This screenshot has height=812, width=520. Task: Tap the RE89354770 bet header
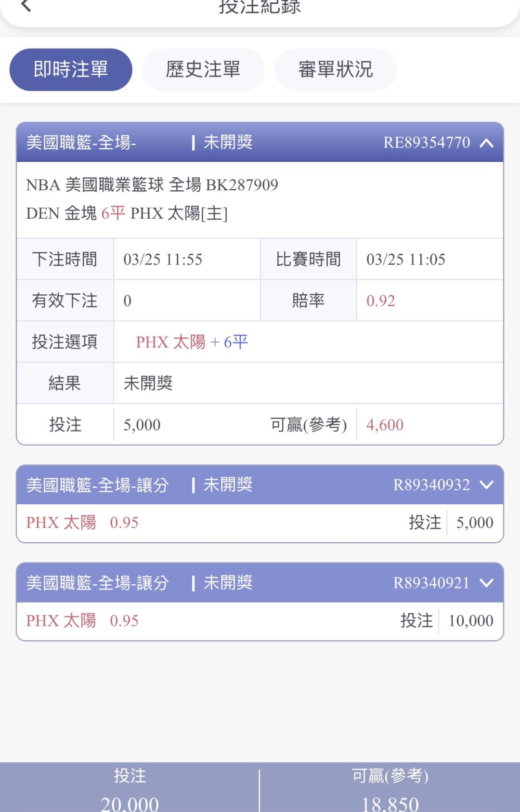pyautogui.click(x=260, y=143)
